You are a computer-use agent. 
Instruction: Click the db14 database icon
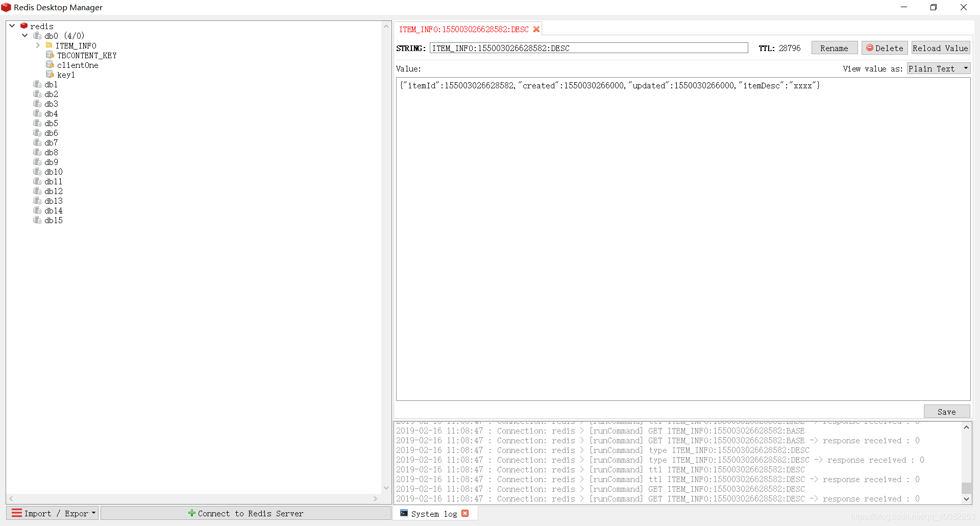[37, 210]
